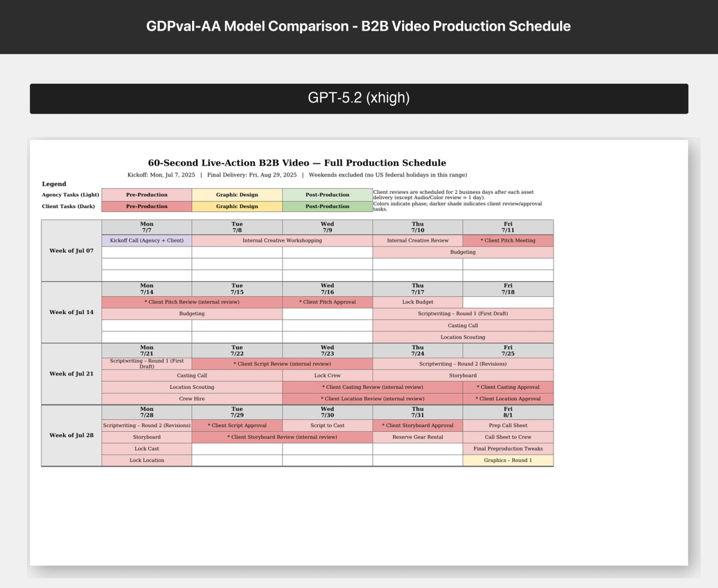Click the Lock Crew task
The image size is (718, 588).
(x=327, y=375)
